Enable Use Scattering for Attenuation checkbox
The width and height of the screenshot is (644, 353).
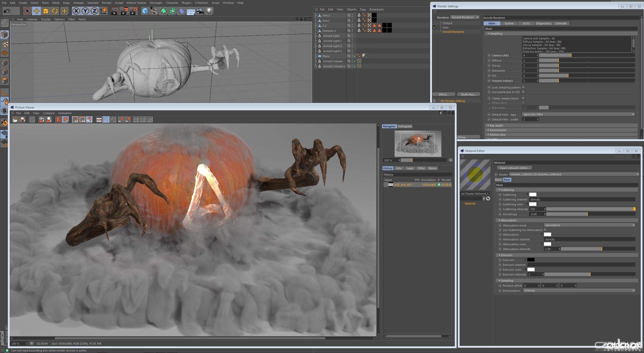tap(545, 230)
